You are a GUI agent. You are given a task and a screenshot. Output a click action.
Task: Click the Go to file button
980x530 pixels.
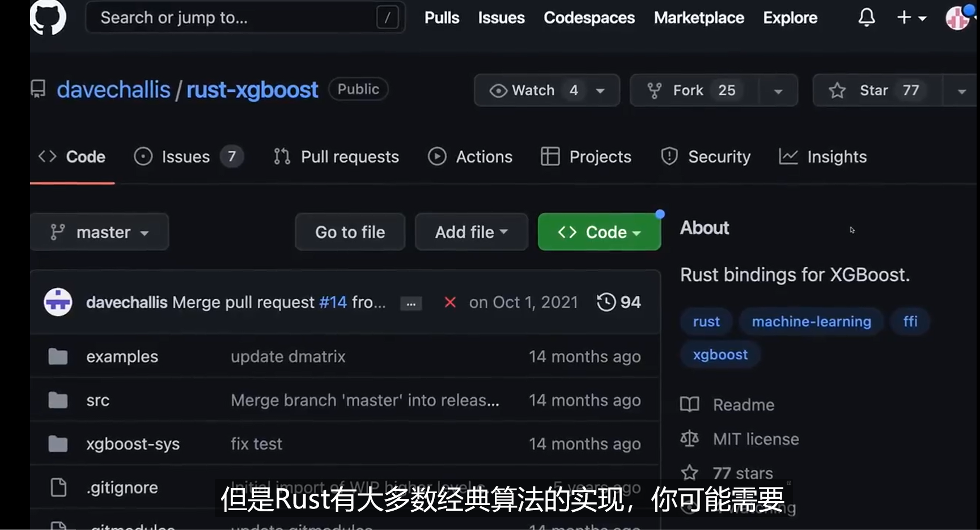tap(350, 232)
